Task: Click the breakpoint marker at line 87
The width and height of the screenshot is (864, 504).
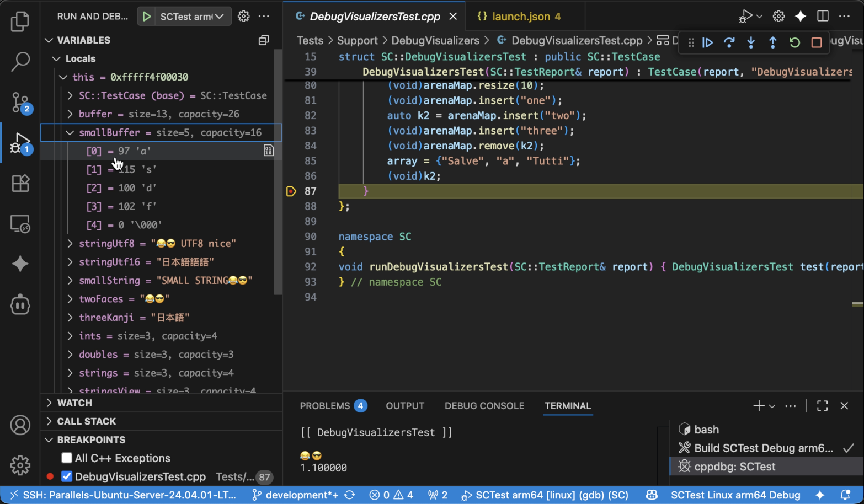Action: pos(291,191)
